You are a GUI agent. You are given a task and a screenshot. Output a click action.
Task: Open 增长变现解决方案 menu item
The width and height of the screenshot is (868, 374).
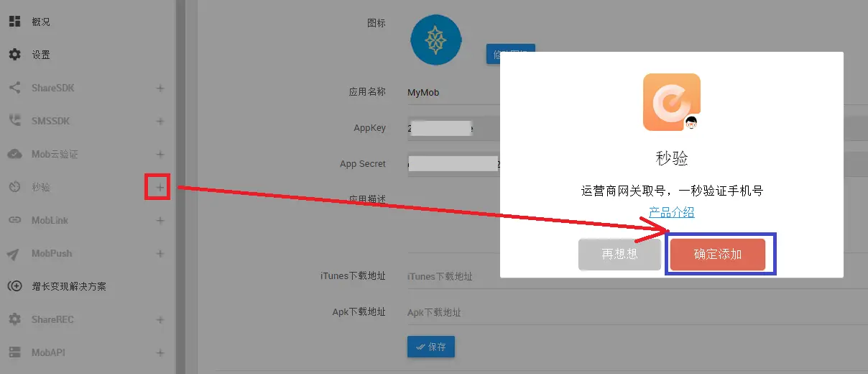(69, 286)
